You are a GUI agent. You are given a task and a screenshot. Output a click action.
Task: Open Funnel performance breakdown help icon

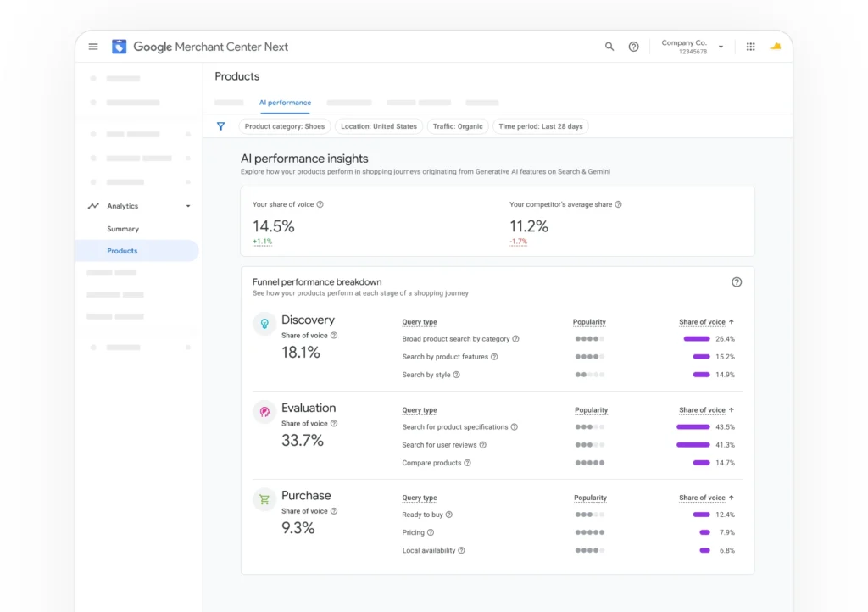(737, 282)
